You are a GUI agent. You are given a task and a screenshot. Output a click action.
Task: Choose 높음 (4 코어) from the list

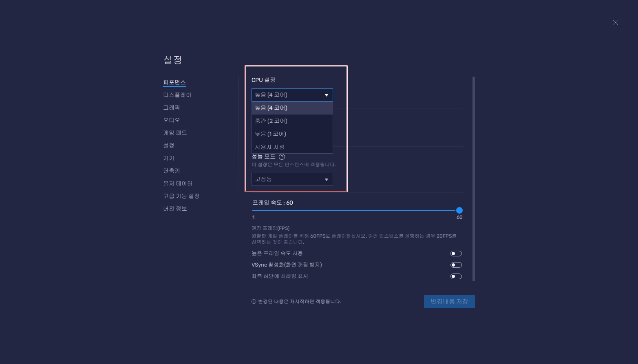292,108
